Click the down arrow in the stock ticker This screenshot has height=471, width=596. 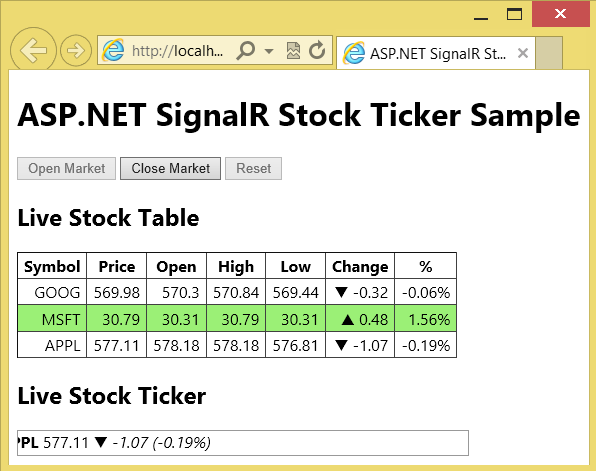coord(101,442)
